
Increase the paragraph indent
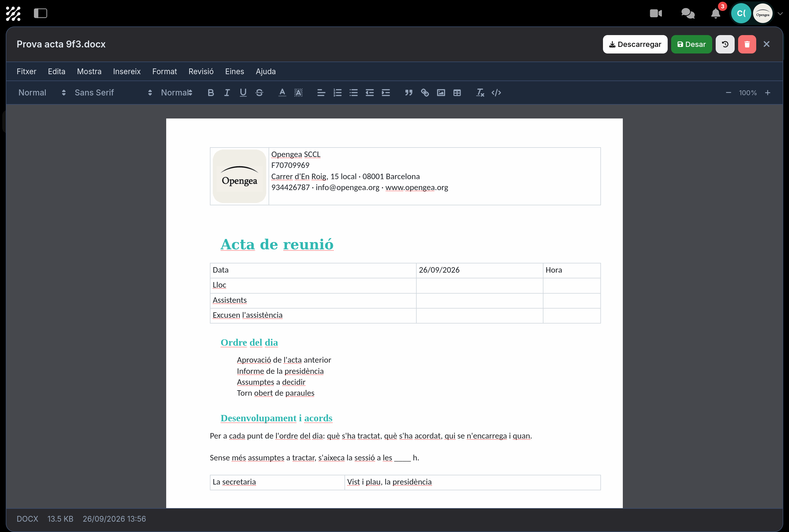pyautogui.click(x=386, y=93)
